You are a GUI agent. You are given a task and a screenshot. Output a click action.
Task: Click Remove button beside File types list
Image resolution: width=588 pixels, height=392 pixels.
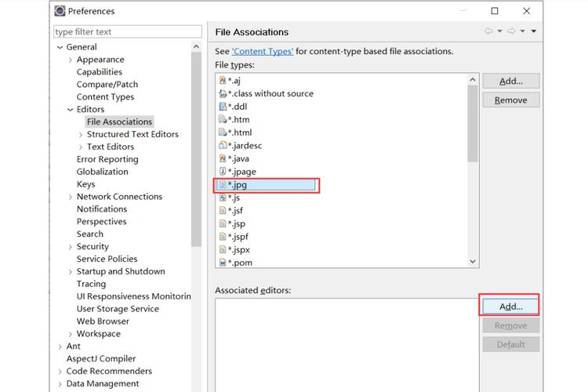pyautogui.click(x=510, y=100)
